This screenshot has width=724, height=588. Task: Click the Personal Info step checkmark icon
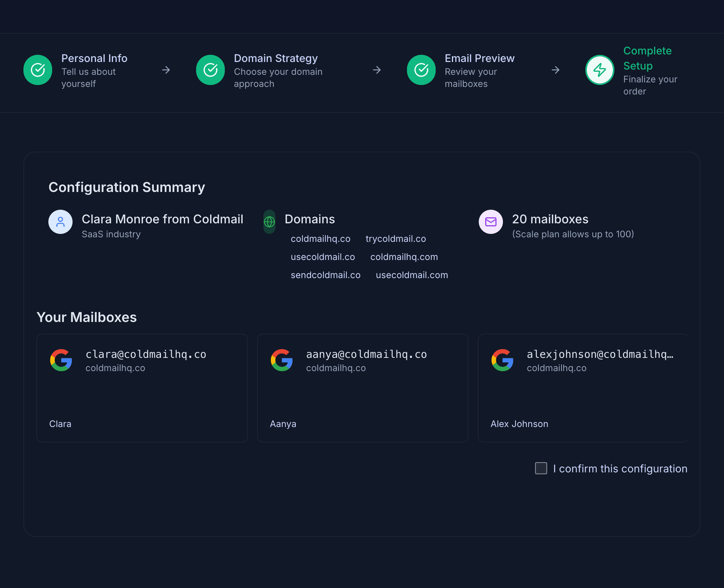click(38, 70)
